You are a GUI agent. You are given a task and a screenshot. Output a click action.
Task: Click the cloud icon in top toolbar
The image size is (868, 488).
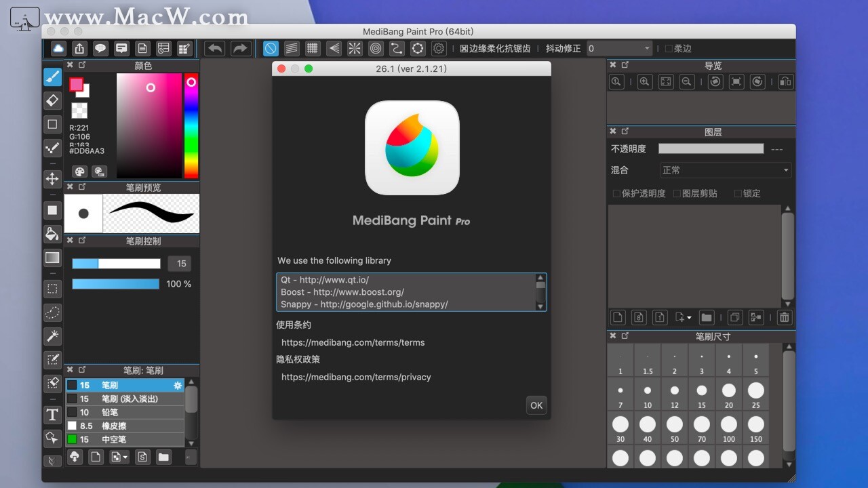click(59, 48)
